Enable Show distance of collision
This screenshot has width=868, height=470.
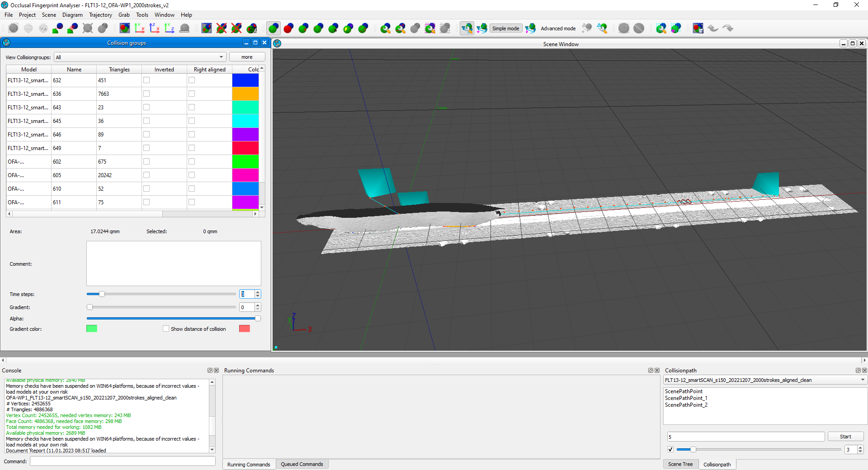166,329
